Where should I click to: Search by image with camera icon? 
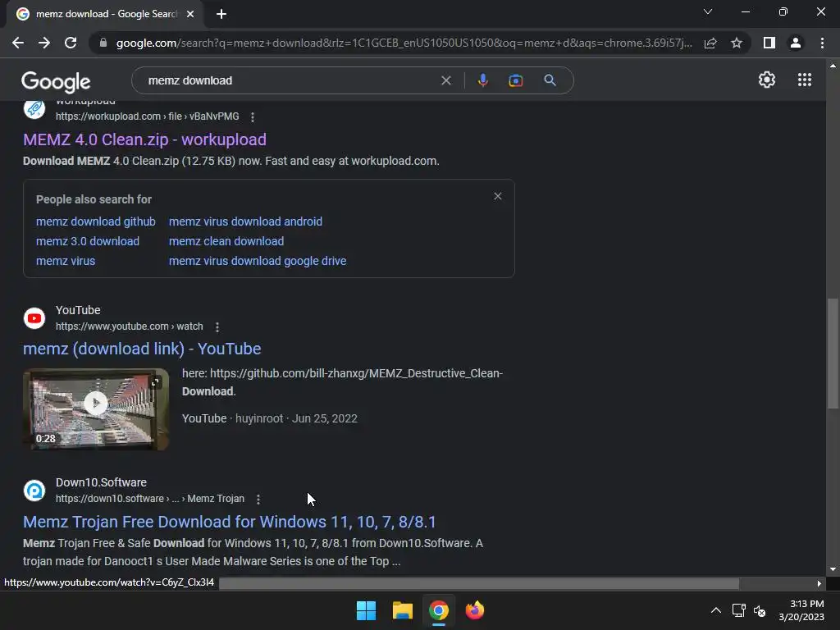pyautogui.click(x=515, y=80)
